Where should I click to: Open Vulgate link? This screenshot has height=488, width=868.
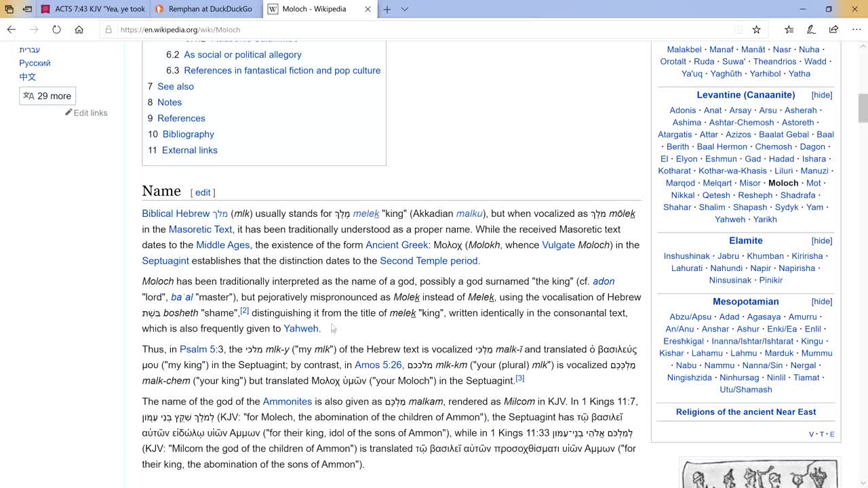pyautogui.click(x=558, y=245)
